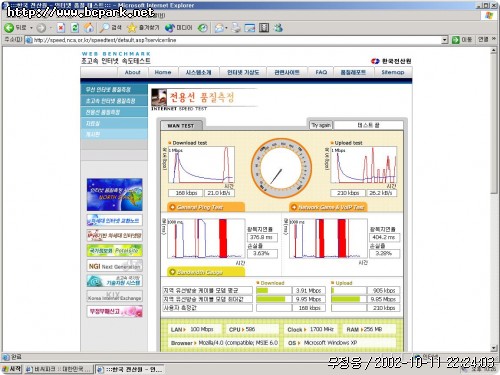Click the 9.95 Mbps download bar
The width and height of the screenshot is (500, 375).
[x=273, y=299]
